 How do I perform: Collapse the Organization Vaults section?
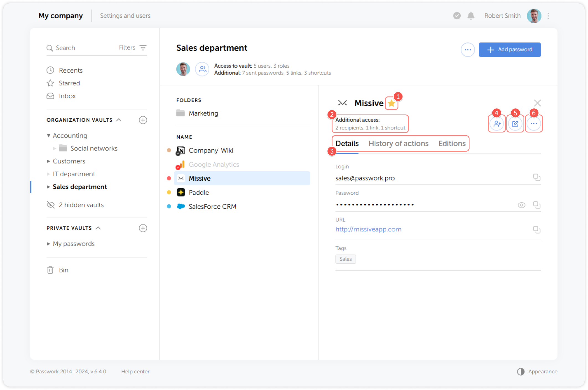tap(119, 120)
